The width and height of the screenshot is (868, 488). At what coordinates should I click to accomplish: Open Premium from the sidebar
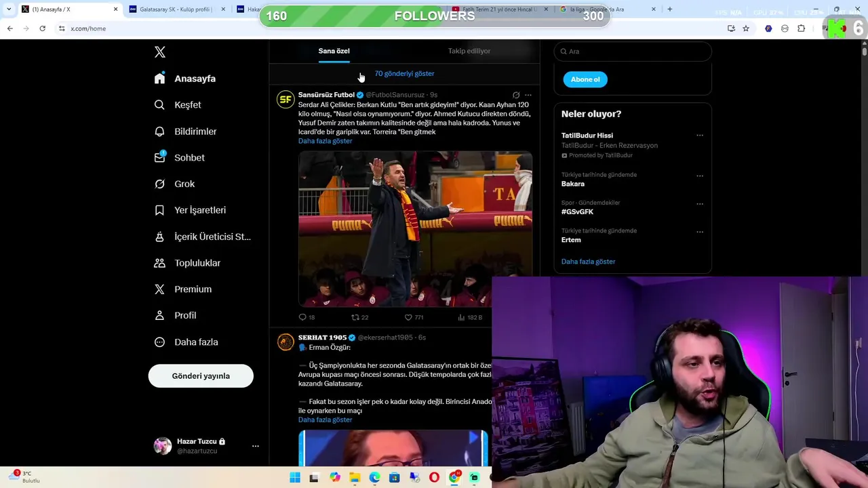(182, 289)
